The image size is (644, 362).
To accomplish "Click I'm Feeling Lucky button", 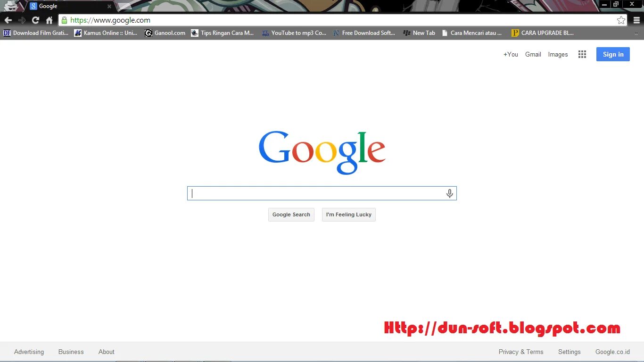I will pyautogui.click(x=349, y=214).
